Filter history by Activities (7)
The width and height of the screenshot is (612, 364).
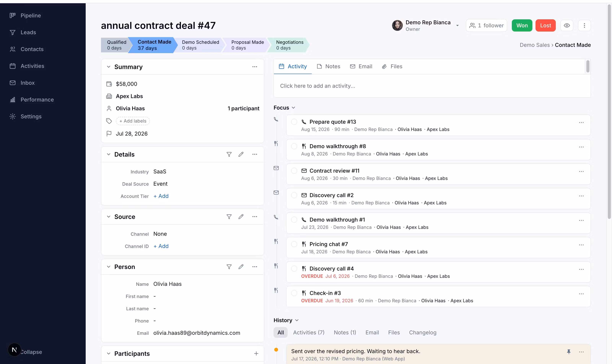tap(309, 333)
